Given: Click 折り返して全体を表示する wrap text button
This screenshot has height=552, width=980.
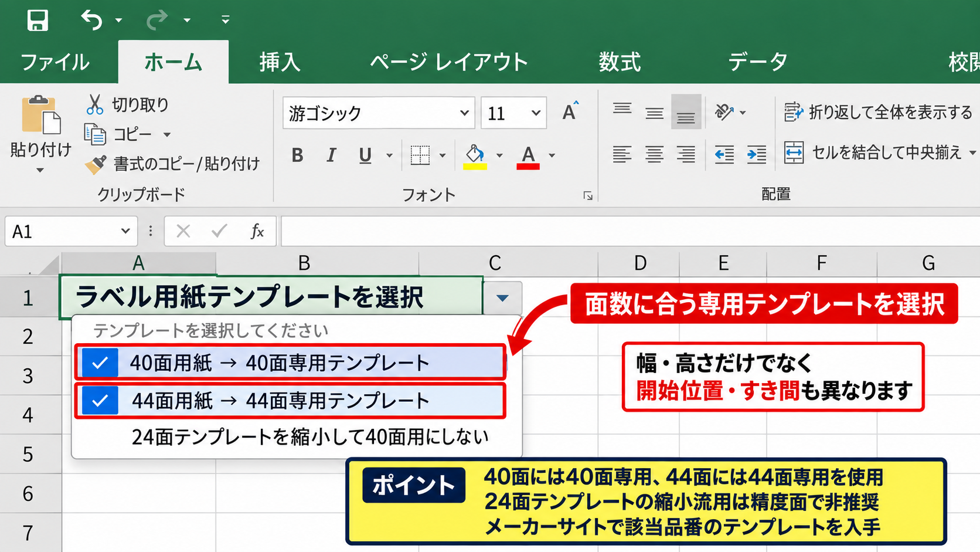Looking at the screenshot, I should [878, 111].
